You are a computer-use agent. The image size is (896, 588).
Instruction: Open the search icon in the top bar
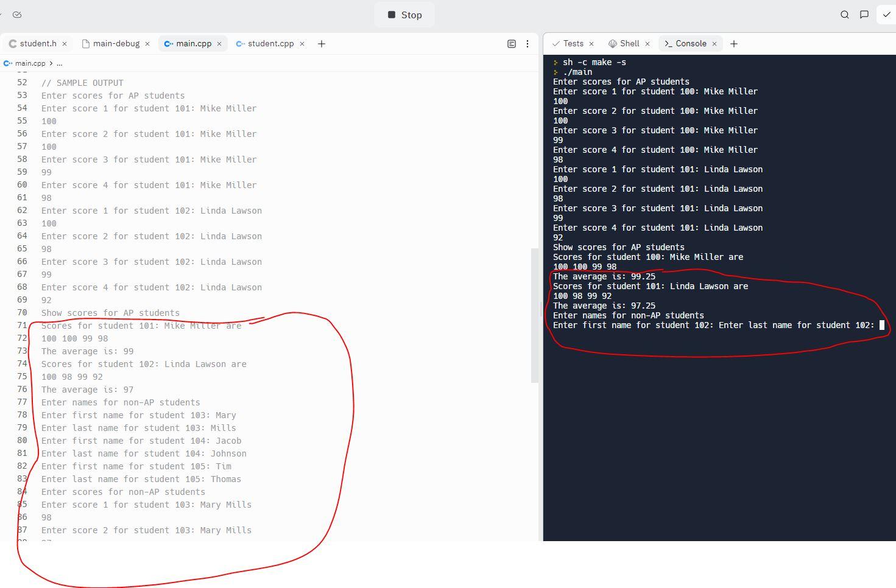tap(844, 14)
